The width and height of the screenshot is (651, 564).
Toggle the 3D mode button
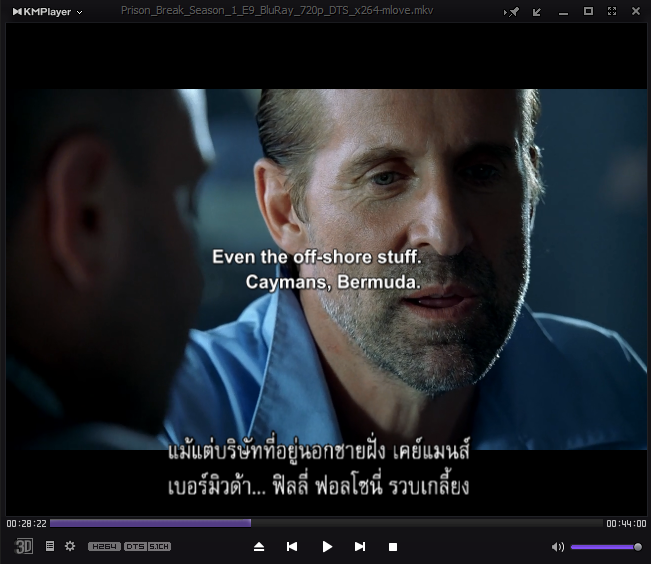coord(24,546)
